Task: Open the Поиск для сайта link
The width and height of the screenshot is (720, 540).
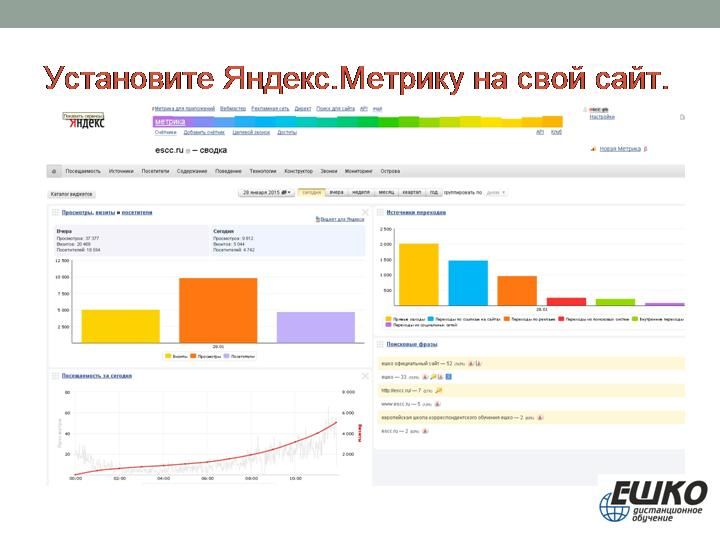Action: [335, 109]
